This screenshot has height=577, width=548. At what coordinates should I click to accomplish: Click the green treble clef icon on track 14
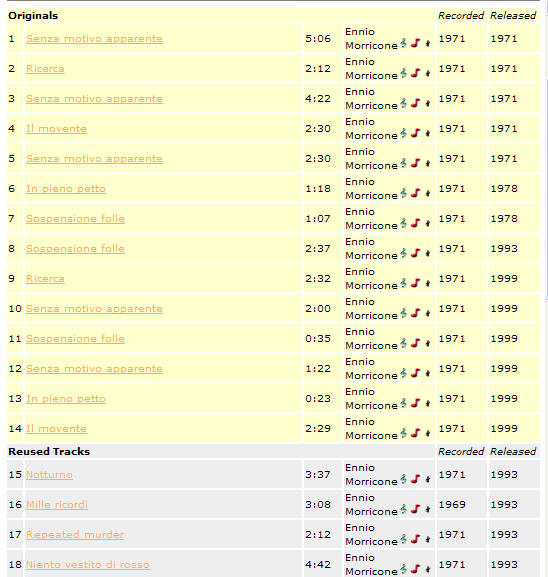(404, 433)
